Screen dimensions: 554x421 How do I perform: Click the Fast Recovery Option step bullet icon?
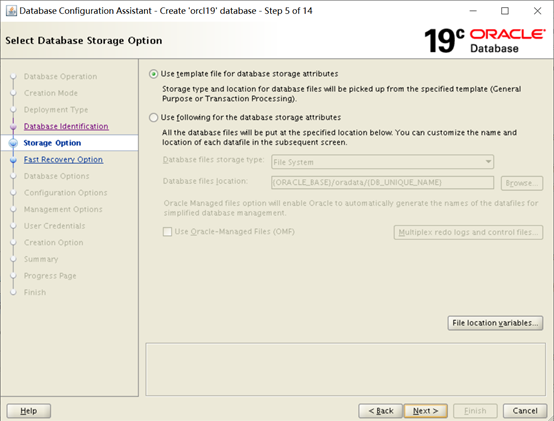point(13,160)
